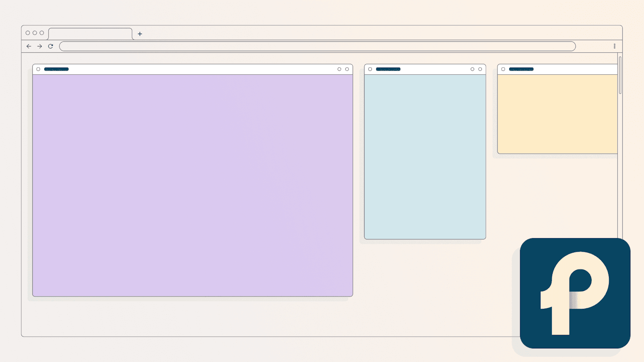Click the right circle icon atop the blue card
The image size is (644, 362).
[x=480, y=69]
